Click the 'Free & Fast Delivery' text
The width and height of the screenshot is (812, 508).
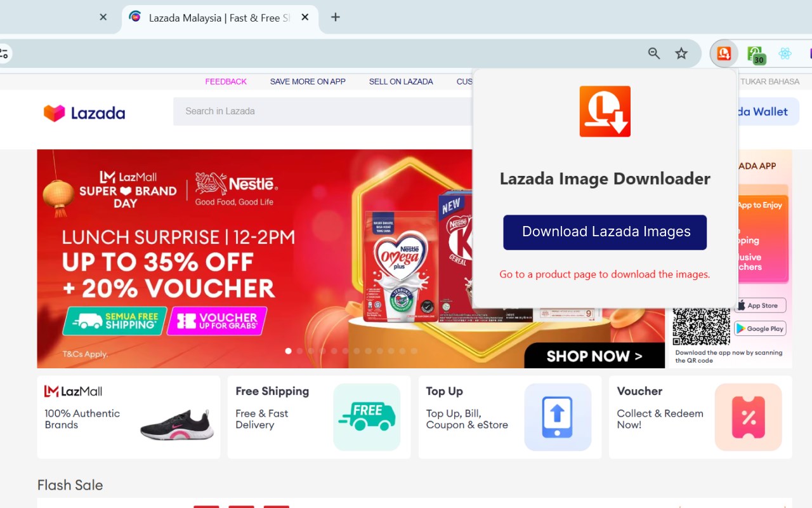[x=261, y=419]
